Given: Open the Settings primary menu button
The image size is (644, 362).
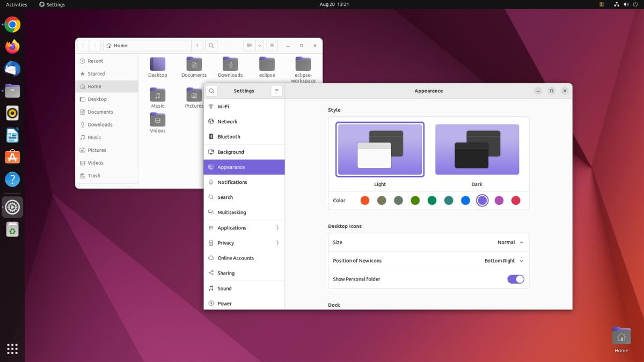Looking at the screenshot, I should pos(276,91).
